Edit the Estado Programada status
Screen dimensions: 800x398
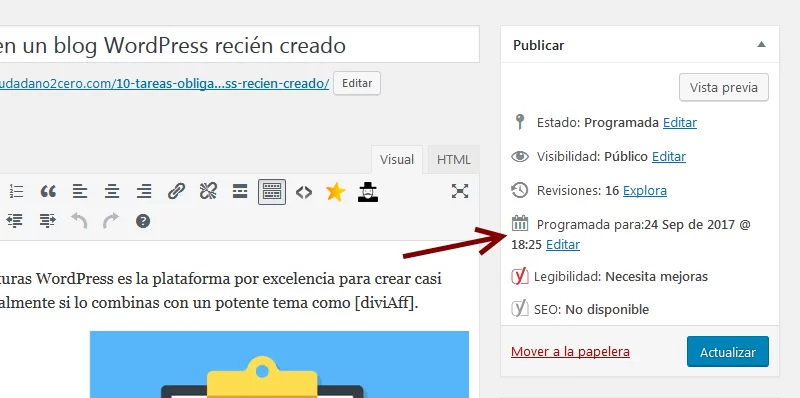click(680, 122)
